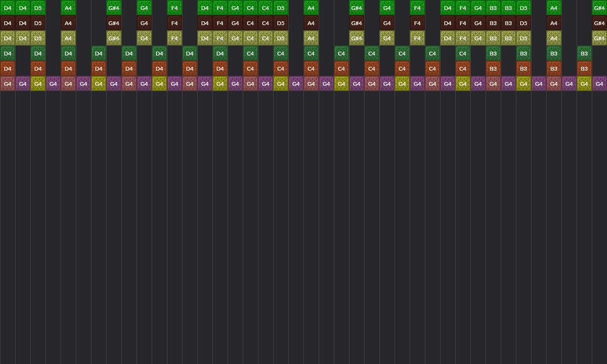Click the first G4 block in the olive row

[144, 38]
